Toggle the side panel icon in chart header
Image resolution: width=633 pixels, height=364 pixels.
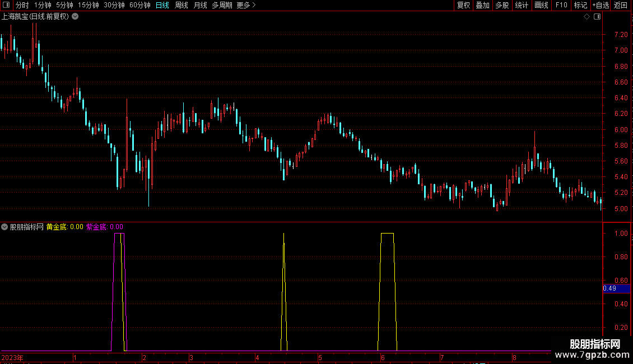coord(597,17)
